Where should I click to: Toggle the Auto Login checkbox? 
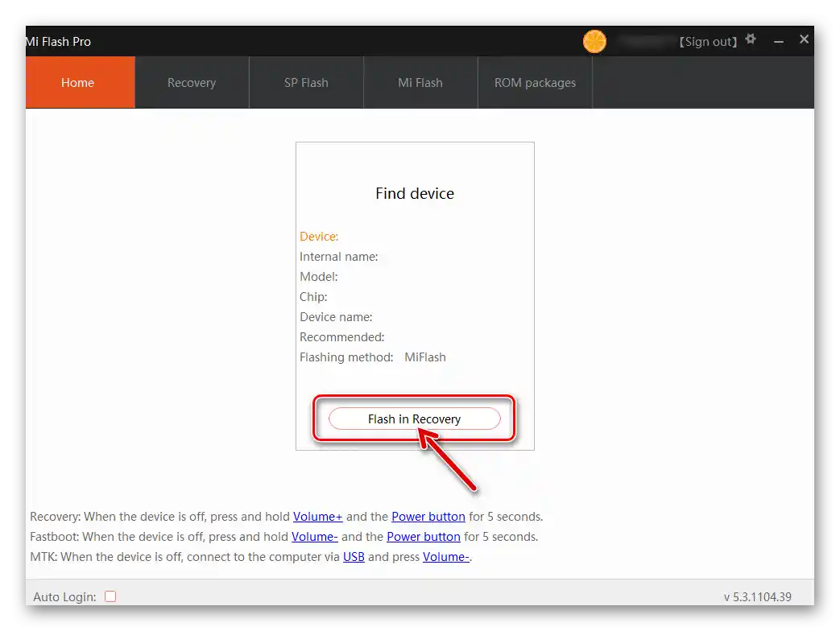point(110,596)
